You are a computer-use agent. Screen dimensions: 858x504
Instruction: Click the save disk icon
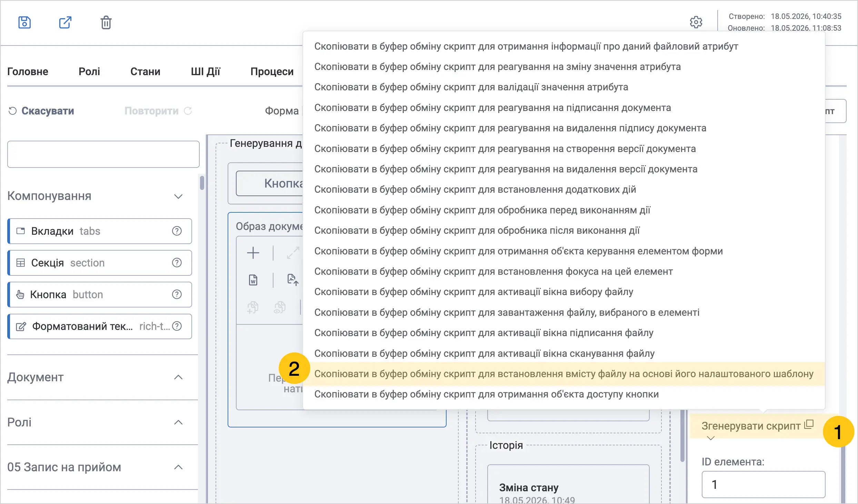pyautogui.click(x=24, y=22)
